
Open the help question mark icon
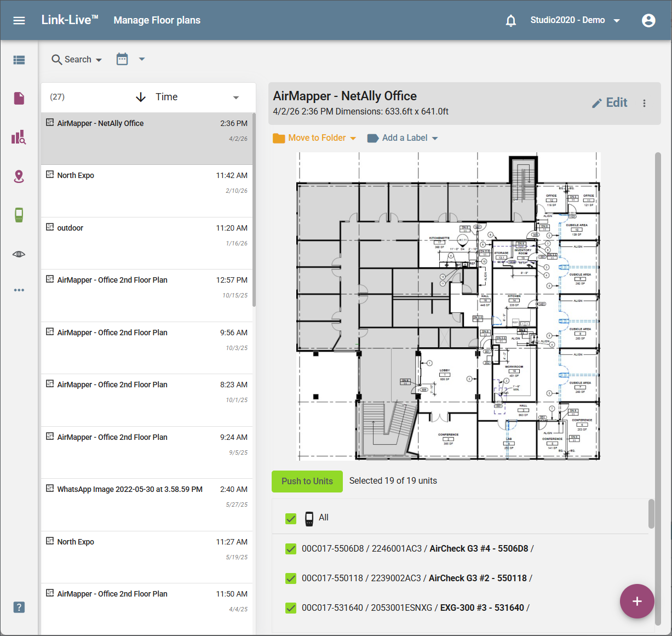[19, 607]
